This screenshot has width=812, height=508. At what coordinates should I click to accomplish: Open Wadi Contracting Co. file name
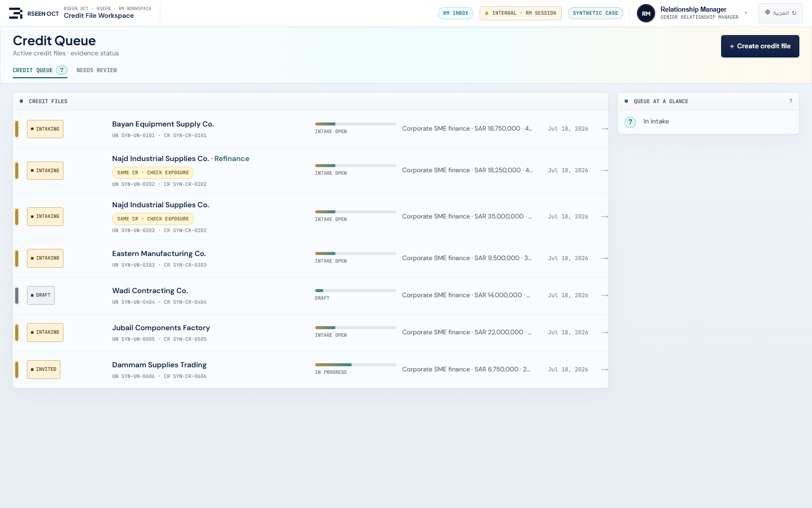coord(150,291)
